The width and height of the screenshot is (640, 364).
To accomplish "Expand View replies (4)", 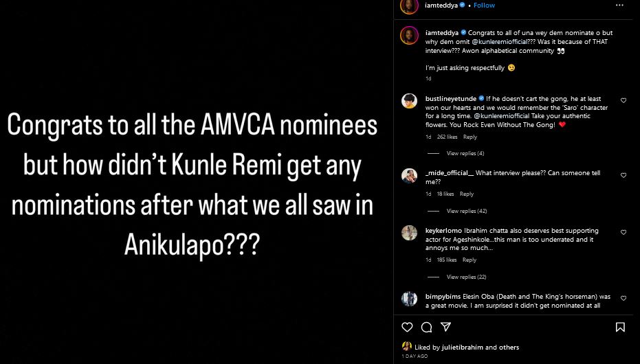I will tap(465, 153).
